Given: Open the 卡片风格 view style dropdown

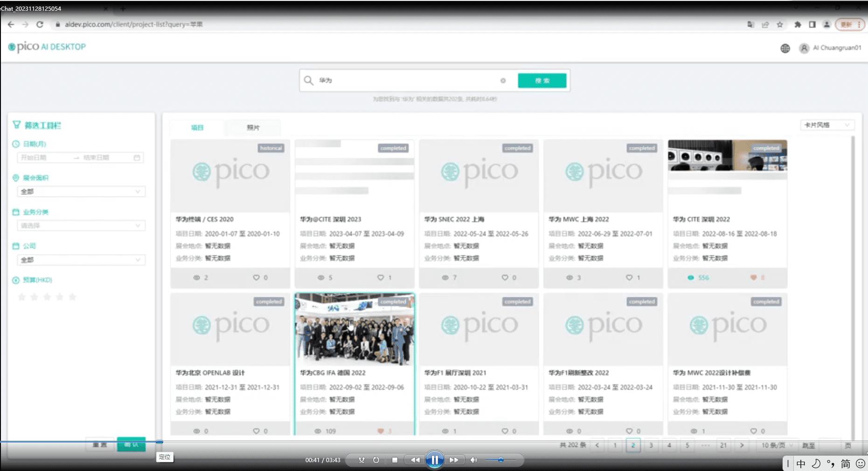Looking at the screenshot, I should point(828,125).
